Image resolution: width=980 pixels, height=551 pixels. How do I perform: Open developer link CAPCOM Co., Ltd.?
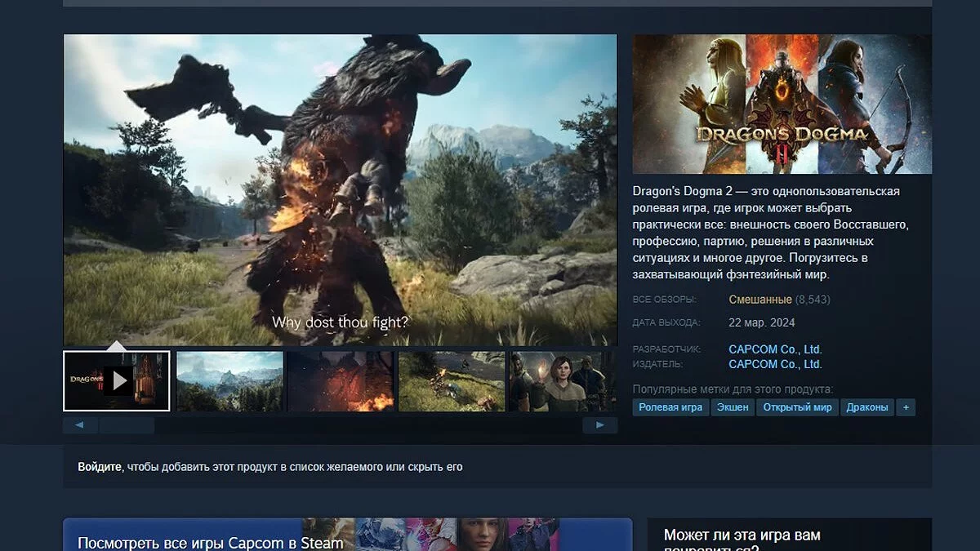[x=775, y=349]
